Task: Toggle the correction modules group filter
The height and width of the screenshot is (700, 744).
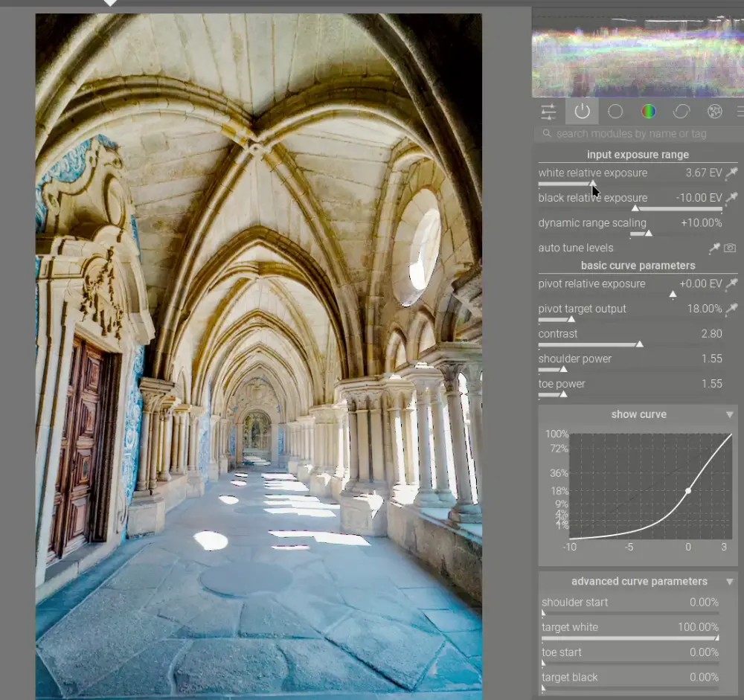Action: [x=682, y=111]
